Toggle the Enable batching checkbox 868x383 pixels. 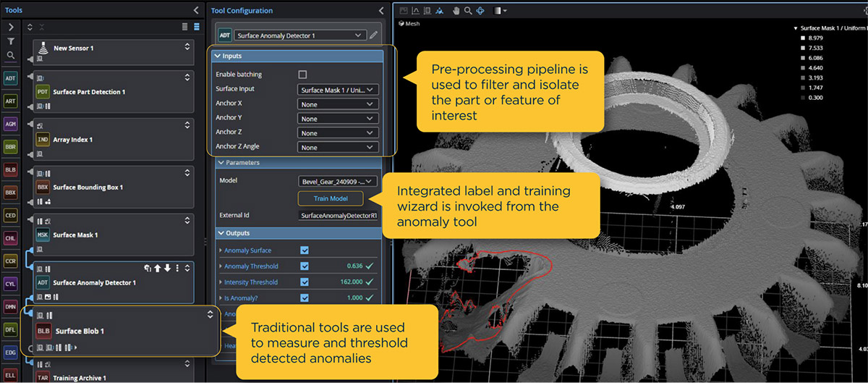(302, 75)
